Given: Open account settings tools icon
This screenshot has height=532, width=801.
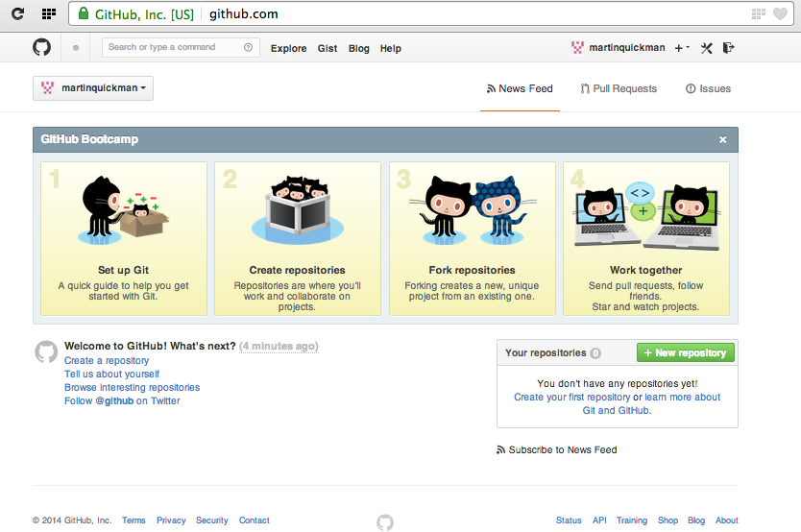Looking at the screenshot, I should click(x=707, y=48).
